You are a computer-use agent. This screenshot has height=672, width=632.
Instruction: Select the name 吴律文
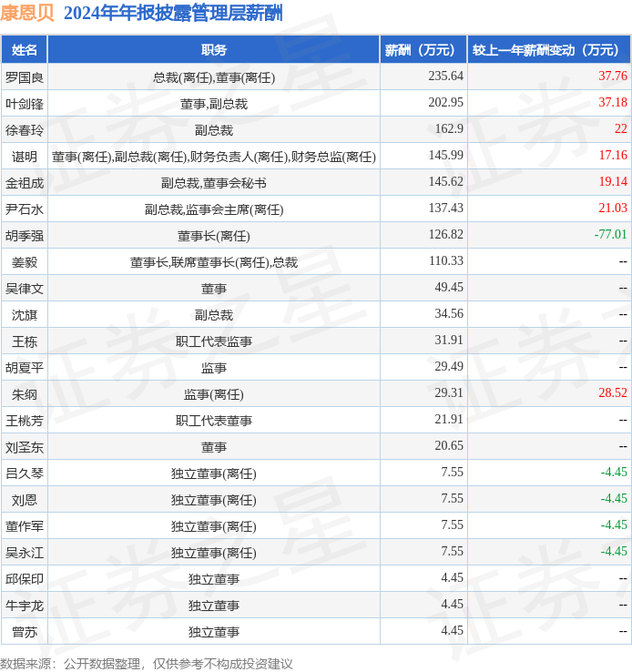tap(25, 289)
